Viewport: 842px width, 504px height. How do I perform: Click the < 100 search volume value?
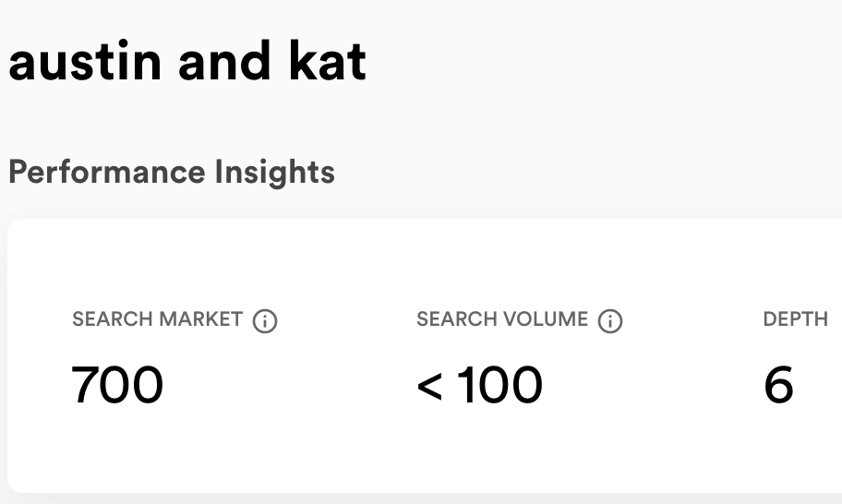point(479,385)
